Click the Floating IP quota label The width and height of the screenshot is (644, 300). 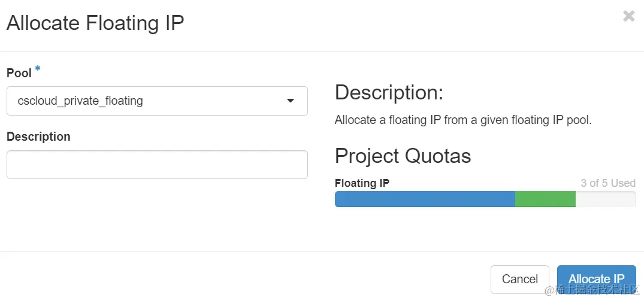click(x=362, y=183)
